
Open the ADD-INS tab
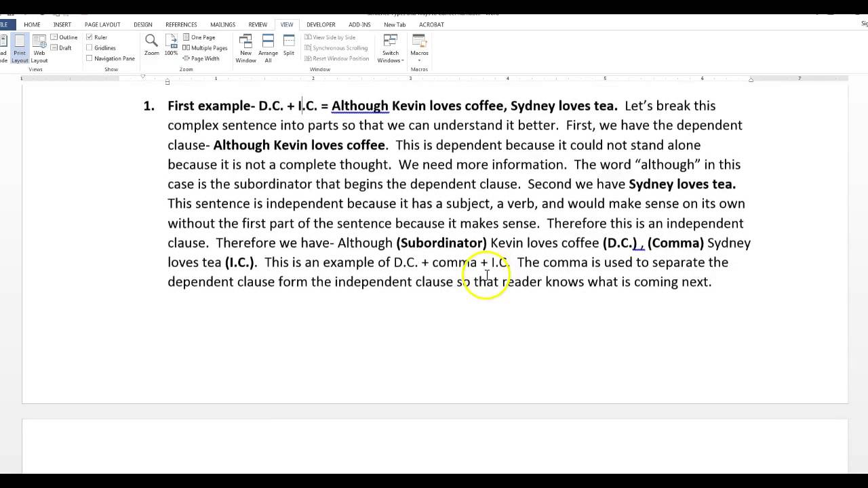click(x=359, y=24)
